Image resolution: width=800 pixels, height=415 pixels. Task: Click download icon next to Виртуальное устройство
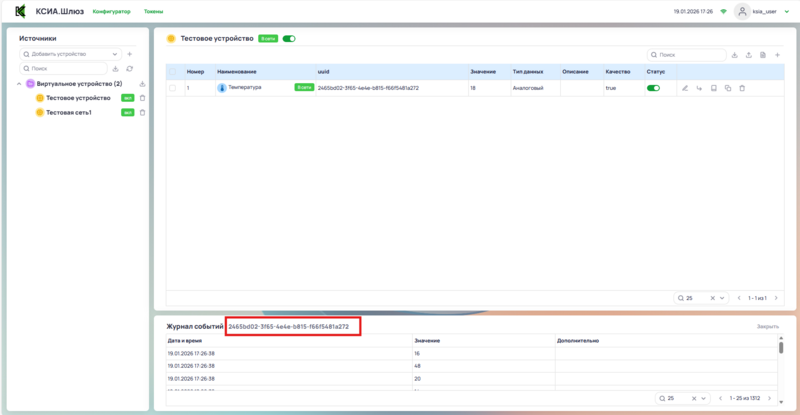[142, 84]
